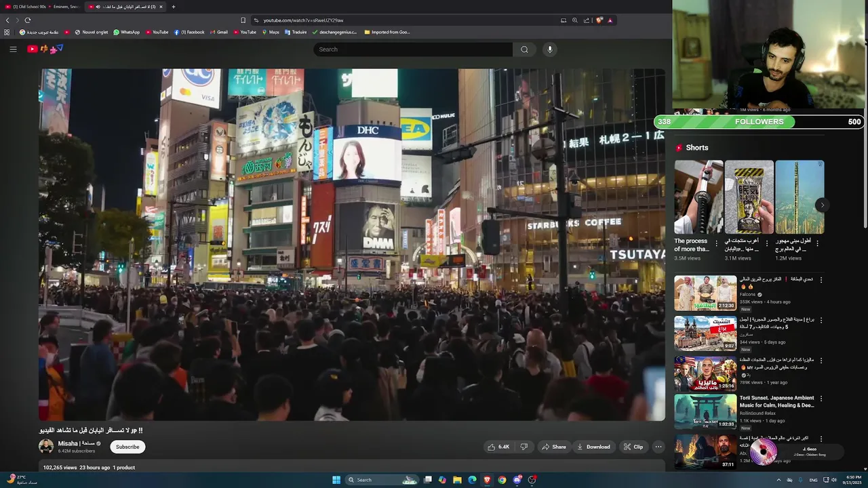Open options menu for 'The process' short

(717, 243)
